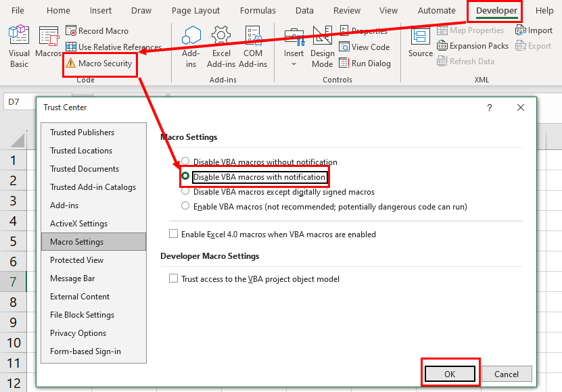Select Disable VBA macros with notification
Screen dimensions: 562x392
point(254,176)
